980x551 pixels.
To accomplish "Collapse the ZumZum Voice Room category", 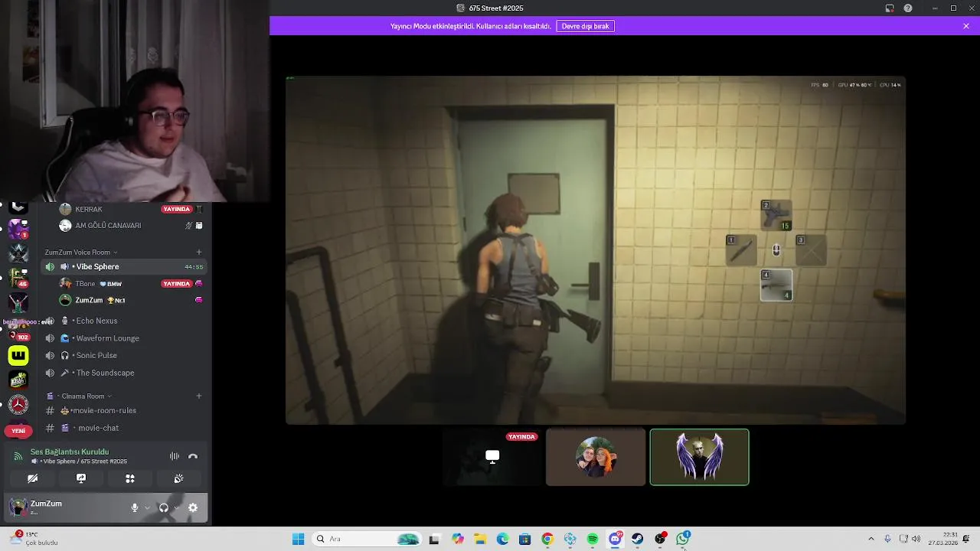I will tap(81, 252).
